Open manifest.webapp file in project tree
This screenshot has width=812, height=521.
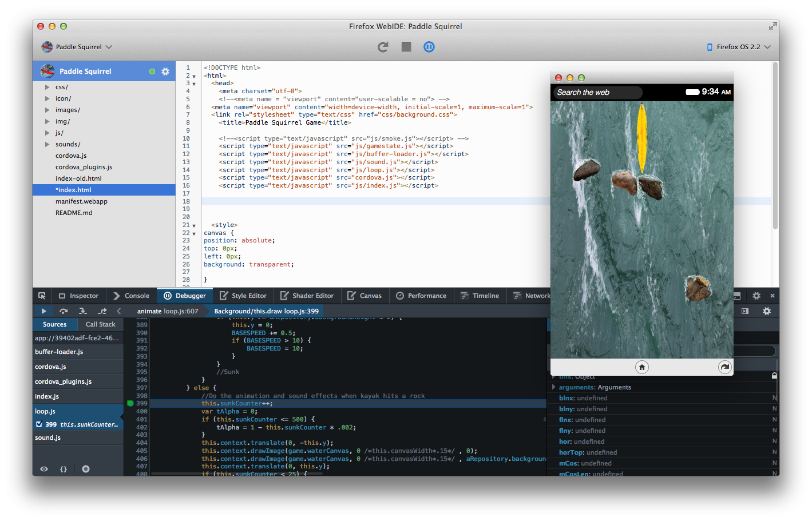(81, 201)
